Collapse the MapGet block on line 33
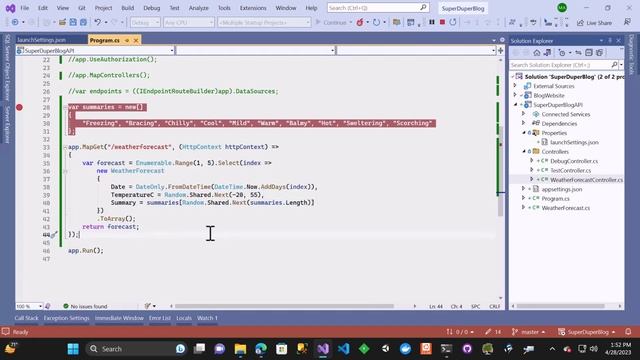640x360 pixels. (x=65, y=147)
